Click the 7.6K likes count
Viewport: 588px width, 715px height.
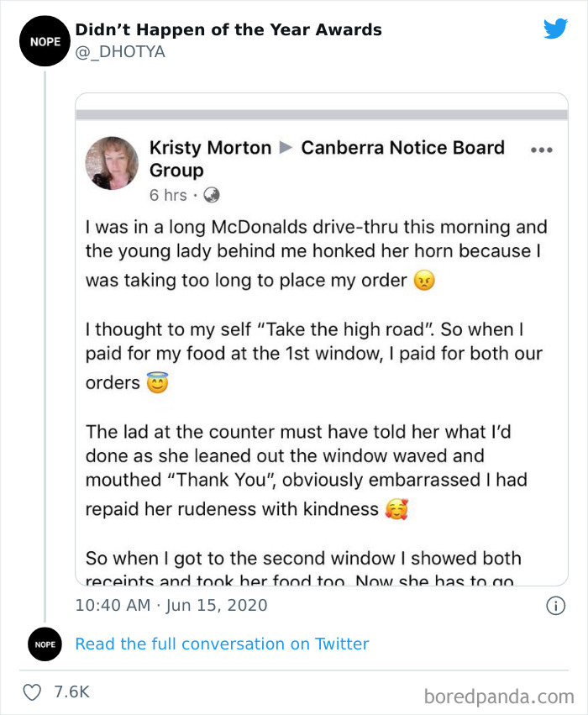click(71, 692)
